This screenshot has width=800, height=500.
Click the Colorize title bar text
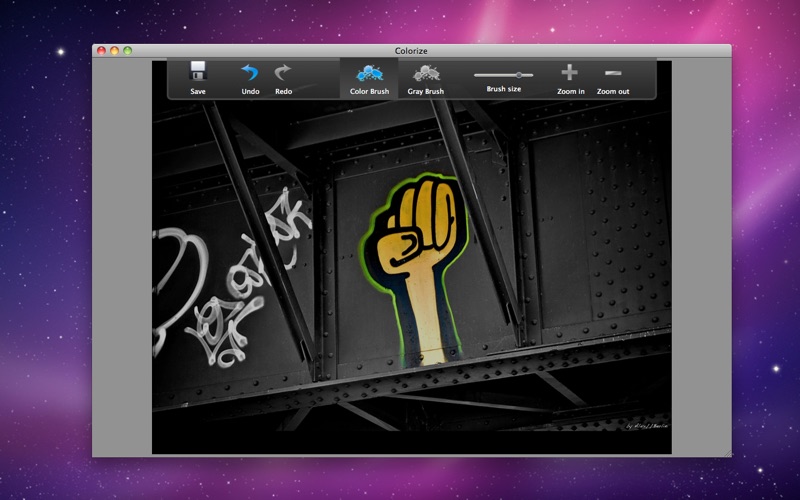coord(411,51)
